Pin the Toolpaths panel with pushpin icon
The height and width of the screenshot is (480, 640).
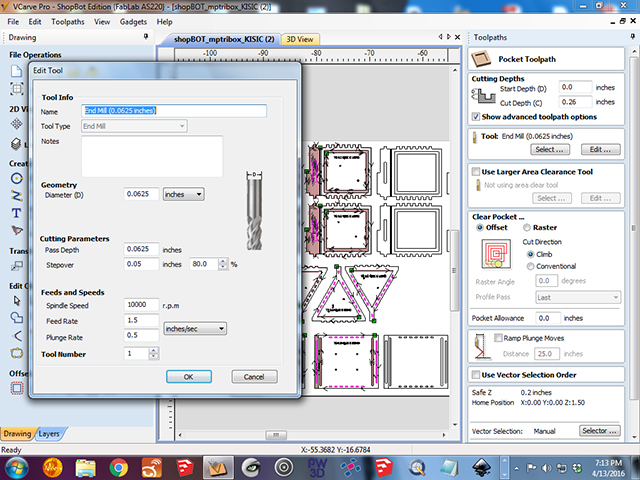click(x=633, y=37)
